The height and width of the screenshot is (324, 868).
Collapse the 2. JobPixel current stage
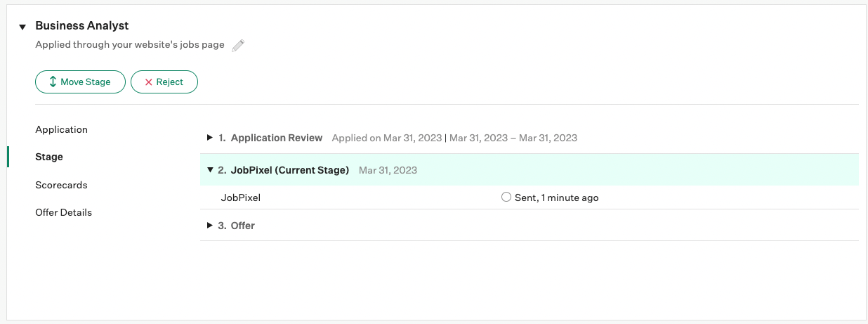210,170
